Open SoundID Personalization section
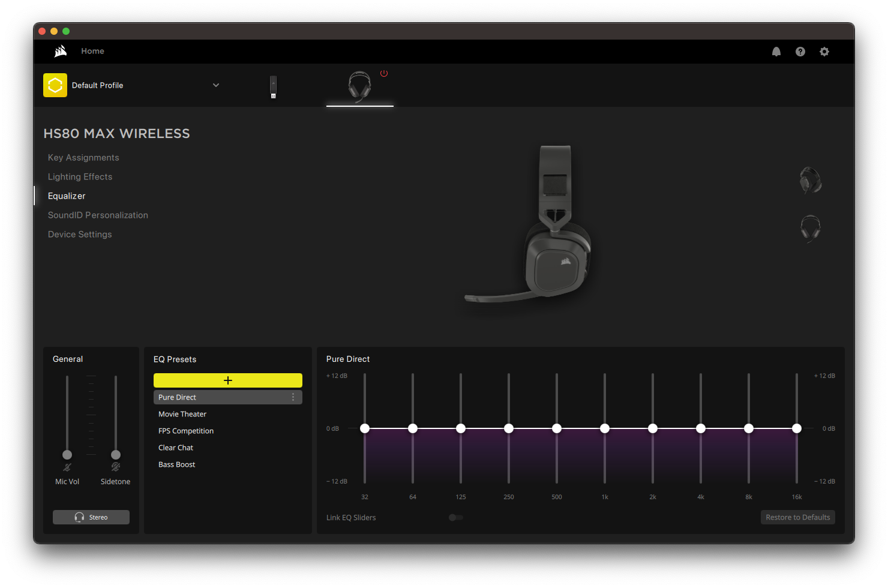The height and width of the screenshot is (588, 888). click(98, 215)
